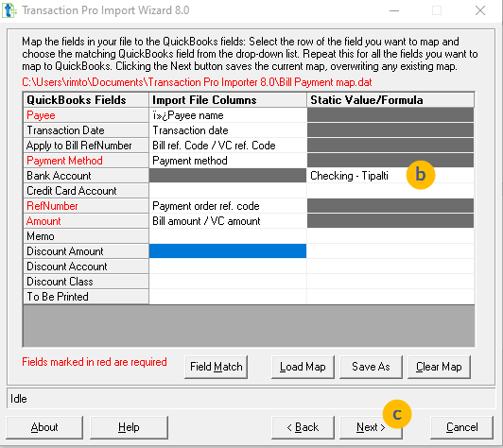Select the Apply to Bill RefNumber row
Viewport: 503px width, 448px height.
(86, 146)
